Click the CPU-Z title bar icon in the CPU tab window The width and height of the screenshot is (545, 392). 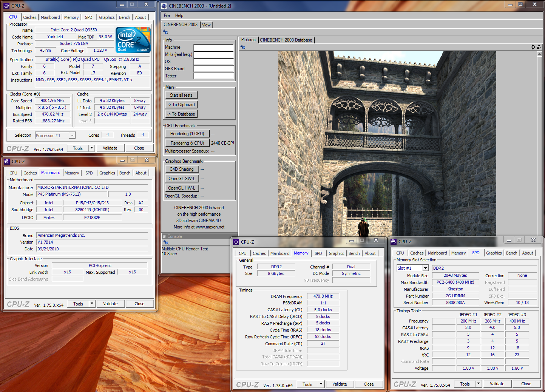point(6,6)
